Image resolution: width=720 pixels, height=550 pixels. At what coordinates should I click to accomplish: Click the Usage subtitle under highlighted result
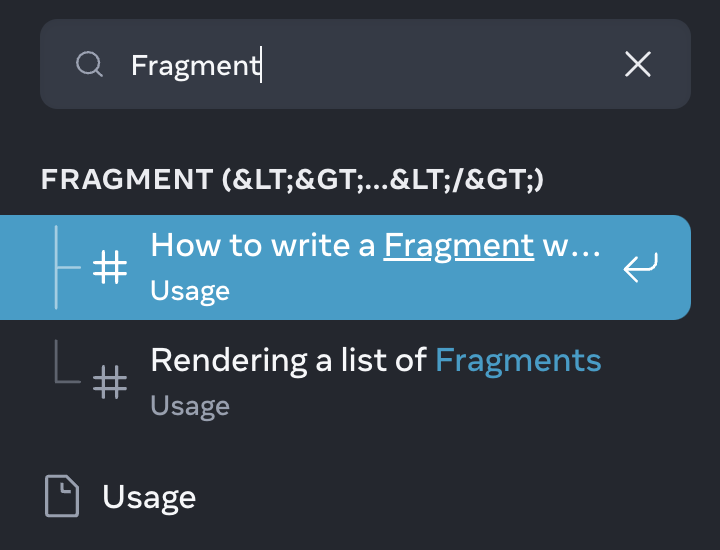pyautogui.click(x=190, y=291)
